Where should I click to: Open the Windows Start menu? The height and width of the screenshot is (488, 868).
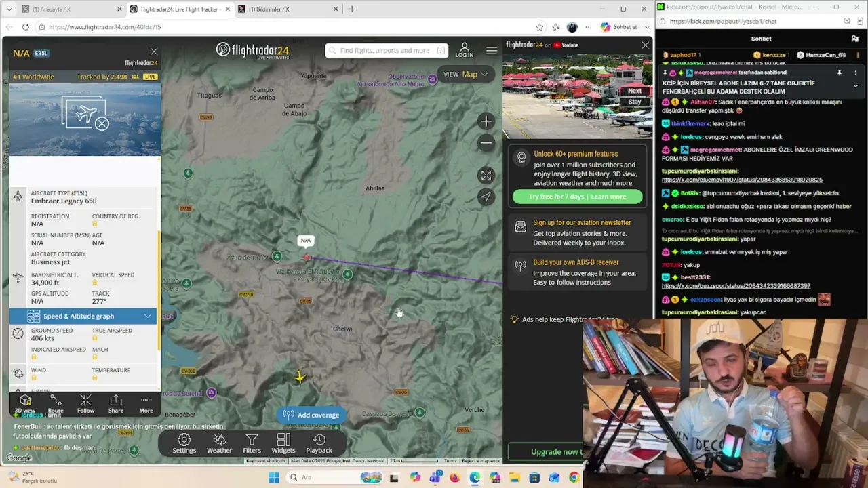(274, 478)
